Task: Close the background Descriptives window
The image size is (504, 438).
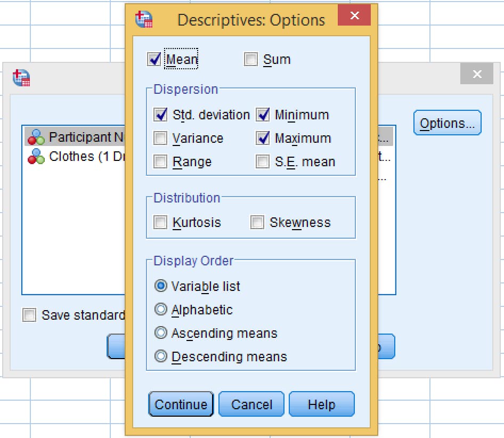Action: point(477,74)
